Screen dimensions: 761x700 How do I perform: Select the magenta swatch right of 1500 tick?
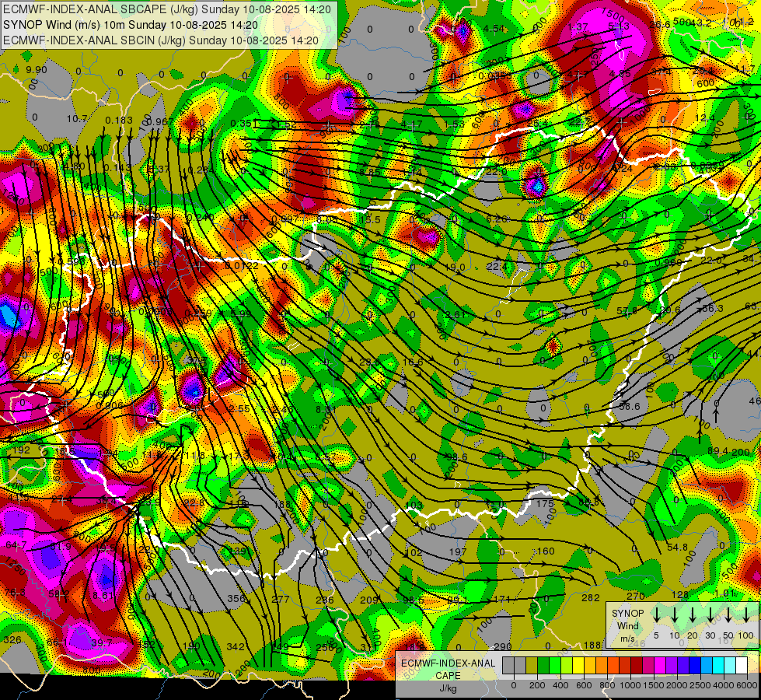pos(660,666)
